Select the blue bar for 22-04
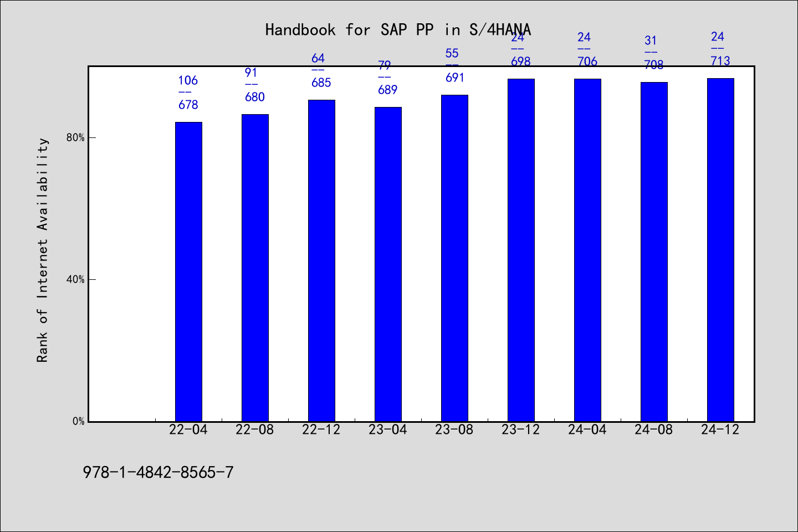 188,272
